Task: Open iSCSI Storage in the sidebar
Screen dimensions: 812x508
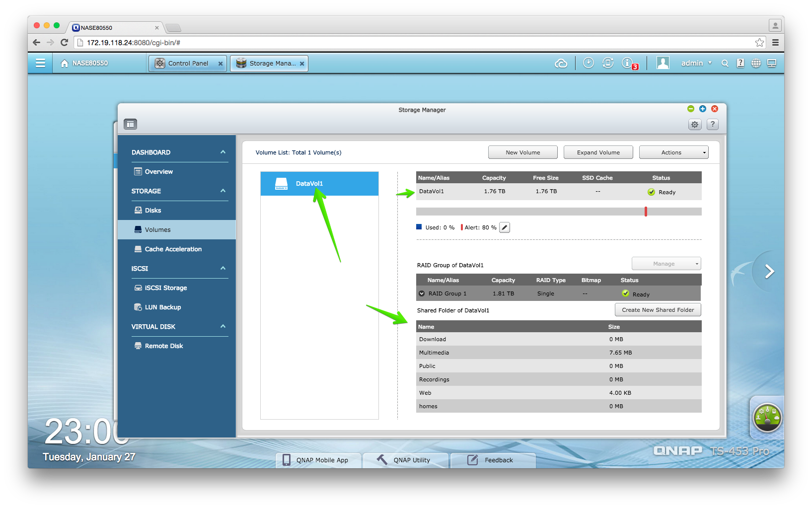Action: coord(177,288)
